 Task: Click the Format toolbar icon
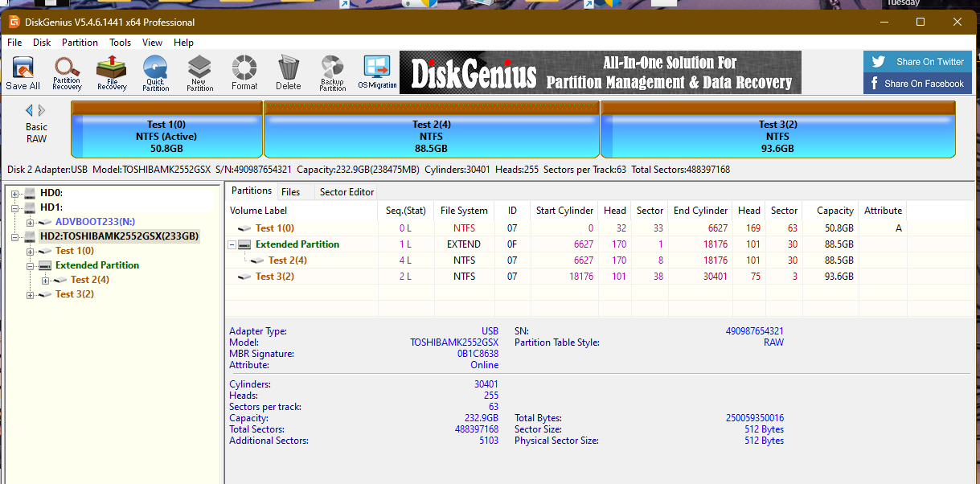tap(244, 73)
